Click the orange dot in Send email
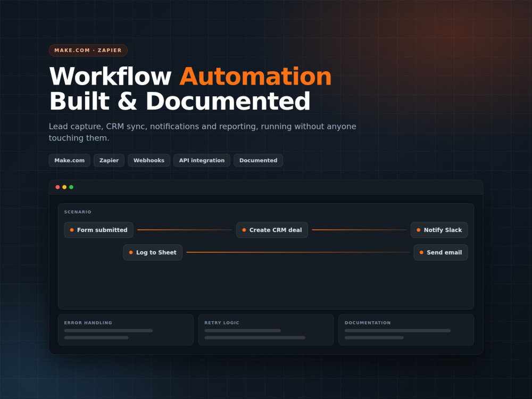532x399 pixels. tap(421, 252)
